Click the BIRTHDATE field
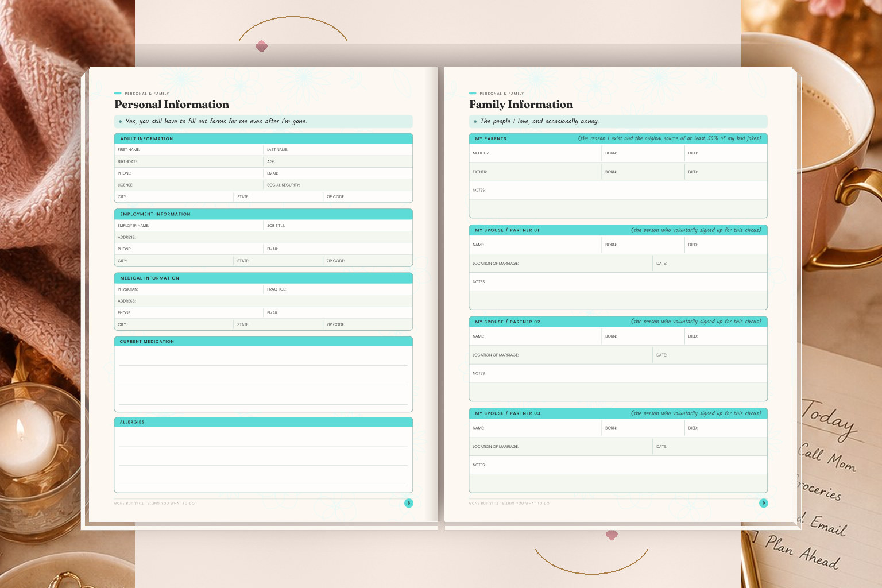The height and width of the screenshot is (588, 882). (189, 161)
